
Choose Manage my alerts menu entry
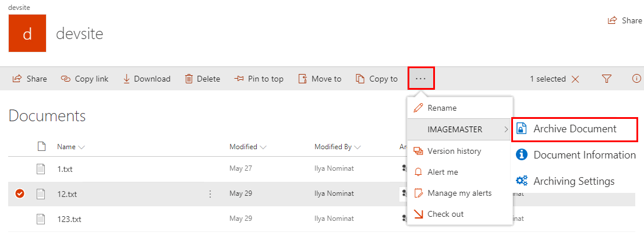[459, 193]
